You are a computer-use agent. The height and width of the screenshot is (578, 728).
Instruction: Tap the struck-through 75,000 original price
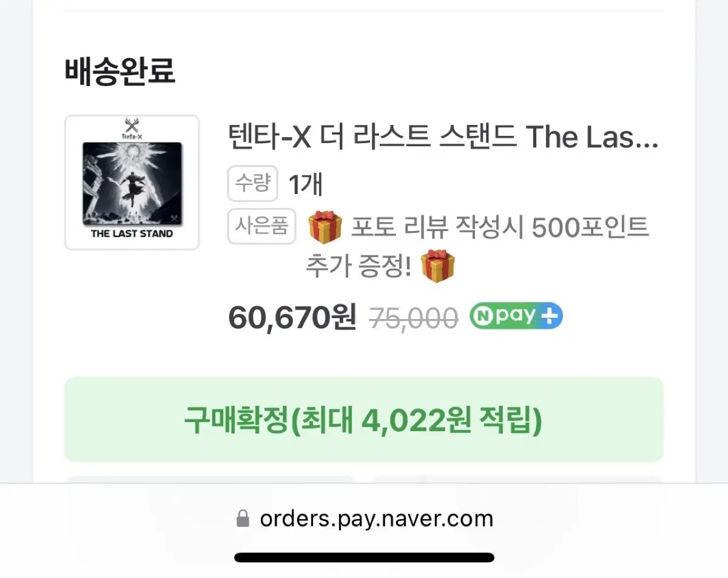pyautogui.click(x=414, y=317)
